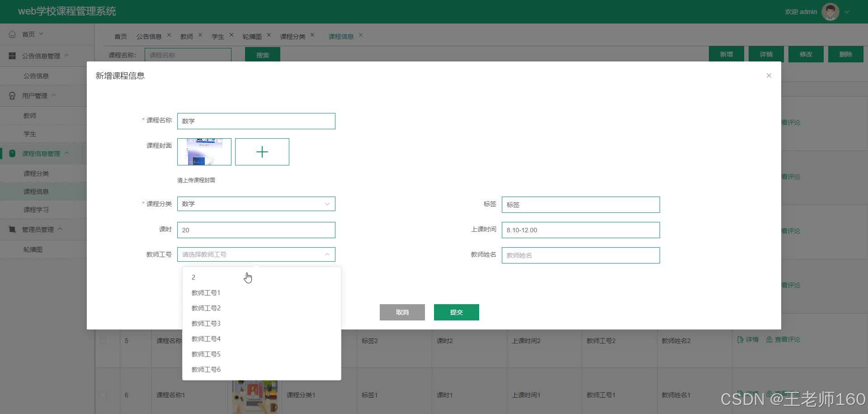Switch to the 首页 tab
Viewport: 868px width, 414px height.
coord(120,37)
